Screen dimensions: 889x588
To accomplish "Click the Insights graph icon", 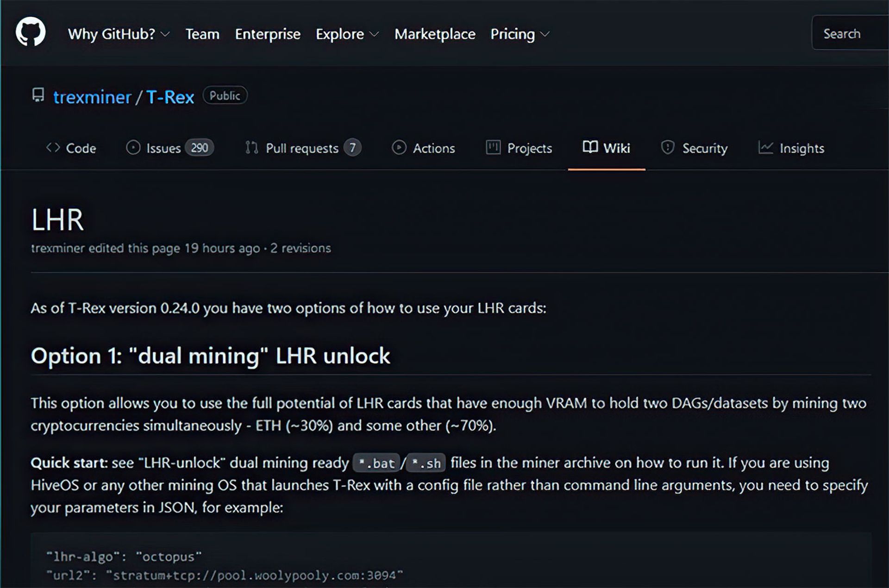I will [x=765, y=148].
